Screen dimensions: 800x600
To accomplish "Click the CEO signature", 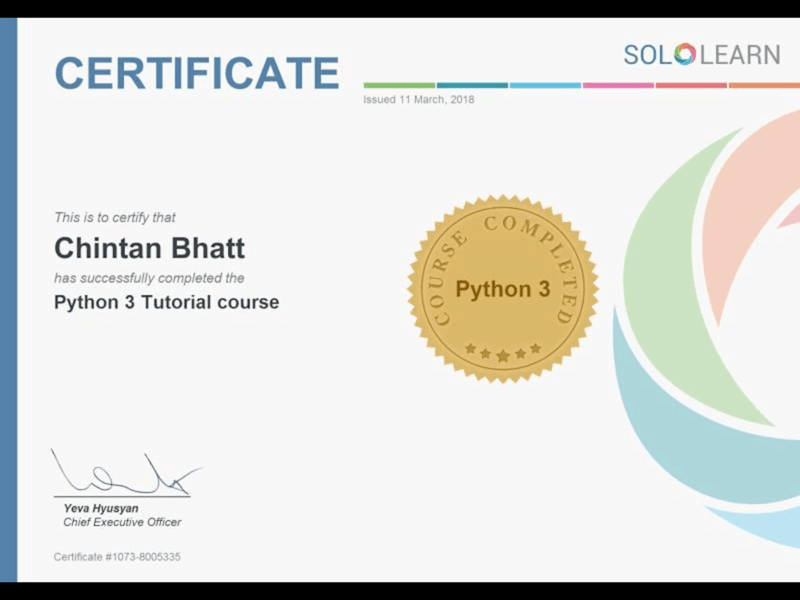I will tap(125, 472).
